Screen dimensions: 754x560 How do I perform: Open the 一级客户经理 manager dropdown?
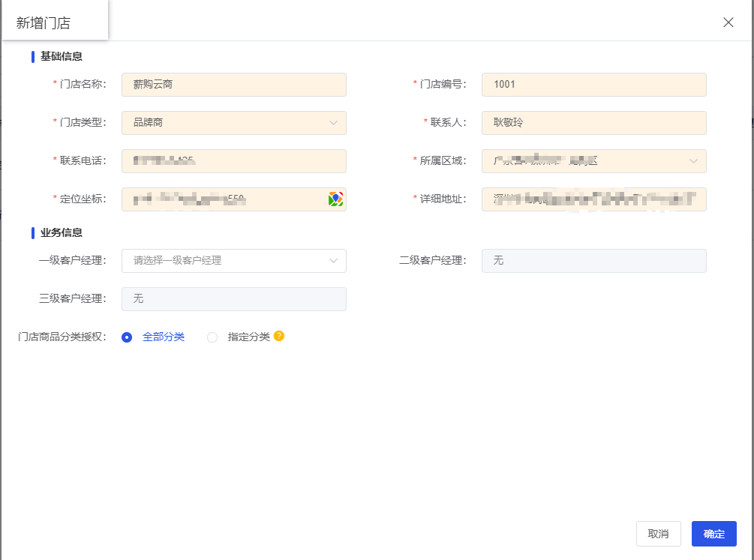[x=233, y=260]
